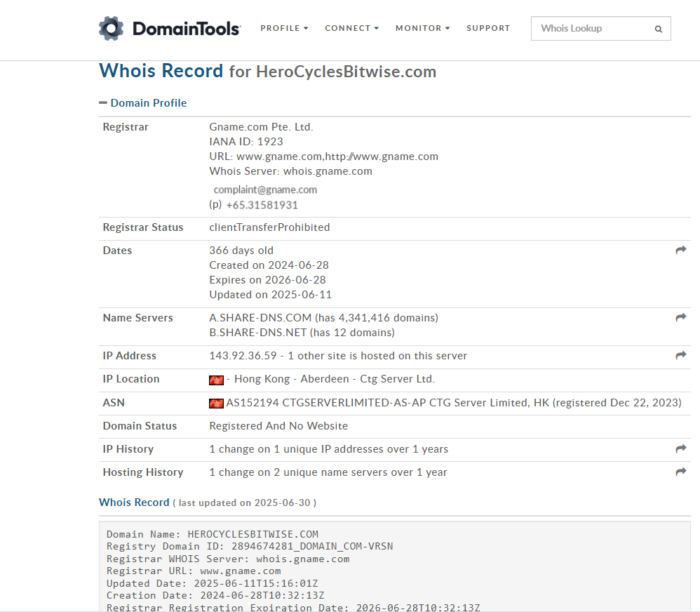Click the Hong Kong flag in IP Location row
This screenshot has height=612, width=700.
pyautogui.click(x=217, y=380)
